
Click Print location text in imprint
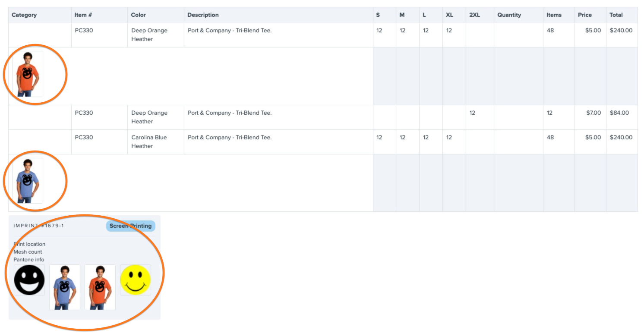(29, 244)
